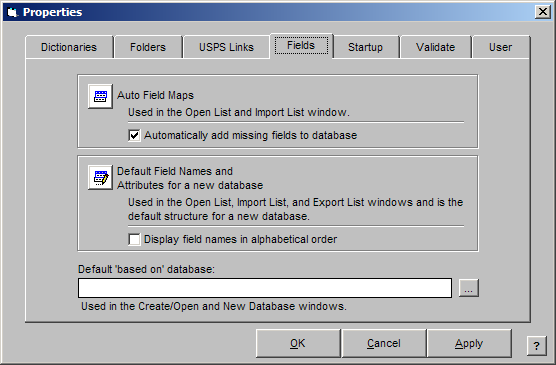The height and width of the screenshot is (365, 556).
Task: Click the 'Auto Field Maps' label
Action: coord(155,95)
